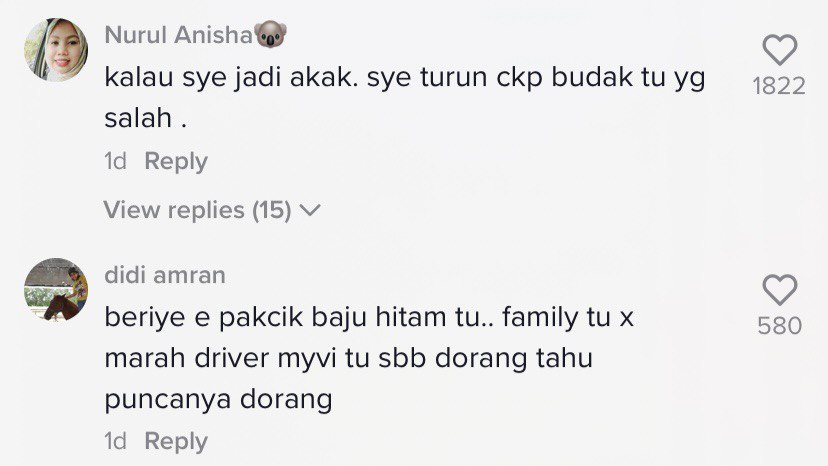Click the 580 likes count

pos(779,326)
